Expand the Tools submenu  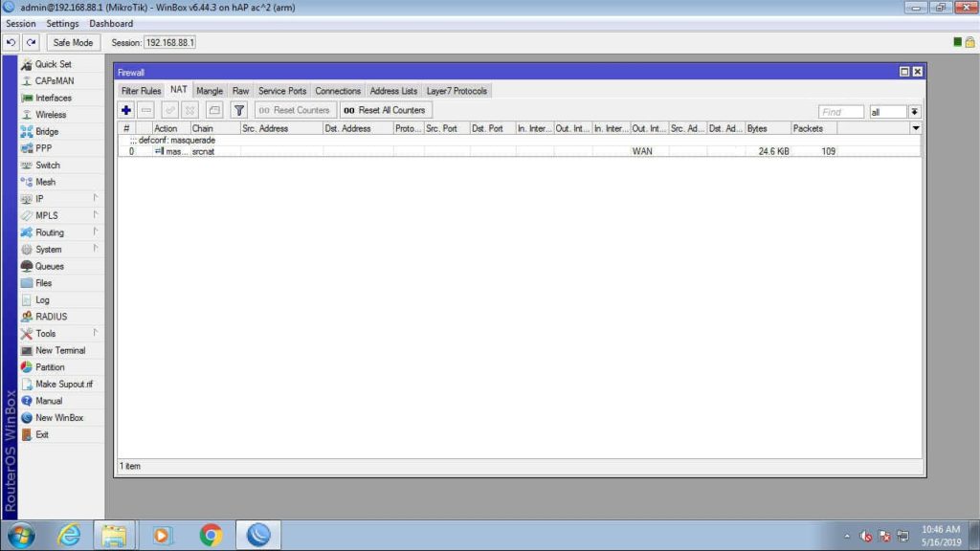(x=61, y=334)
